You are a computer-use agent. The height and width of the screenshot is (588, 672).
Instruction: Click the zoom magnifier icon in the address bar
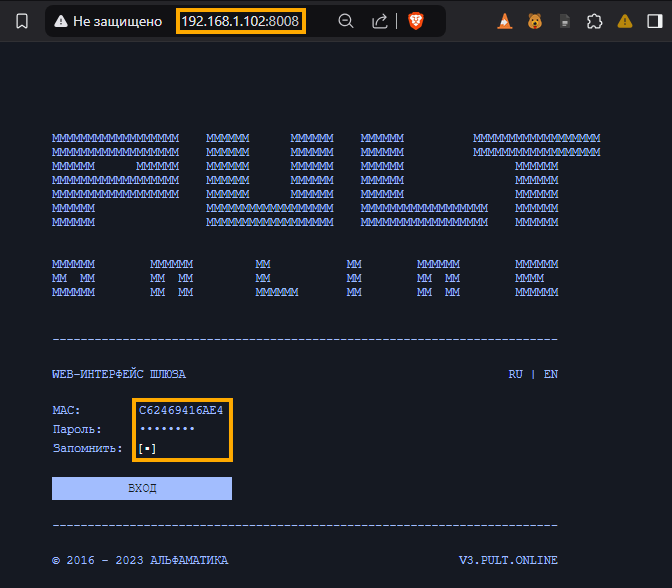coord(346,21)
